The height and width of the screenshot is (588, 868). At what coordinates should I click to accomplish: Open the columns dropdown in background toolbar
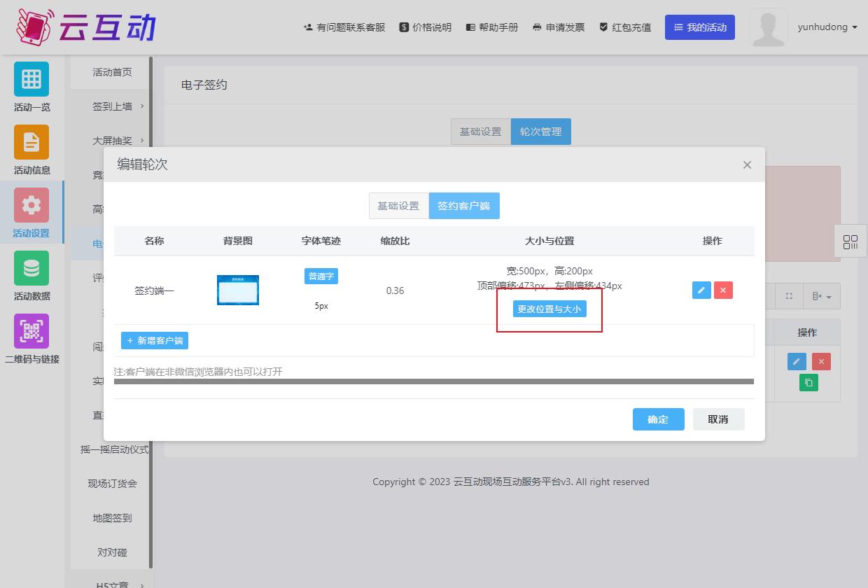(821, 296)
